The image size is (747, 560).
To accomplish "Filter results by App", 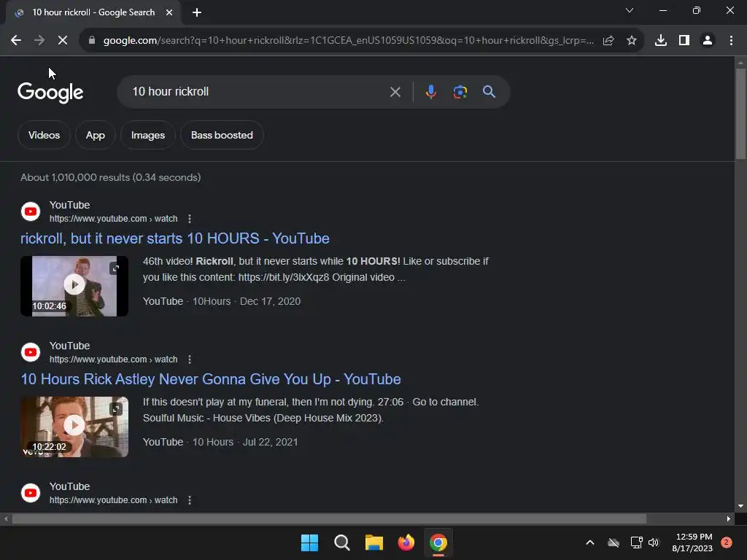I will 96,135.
